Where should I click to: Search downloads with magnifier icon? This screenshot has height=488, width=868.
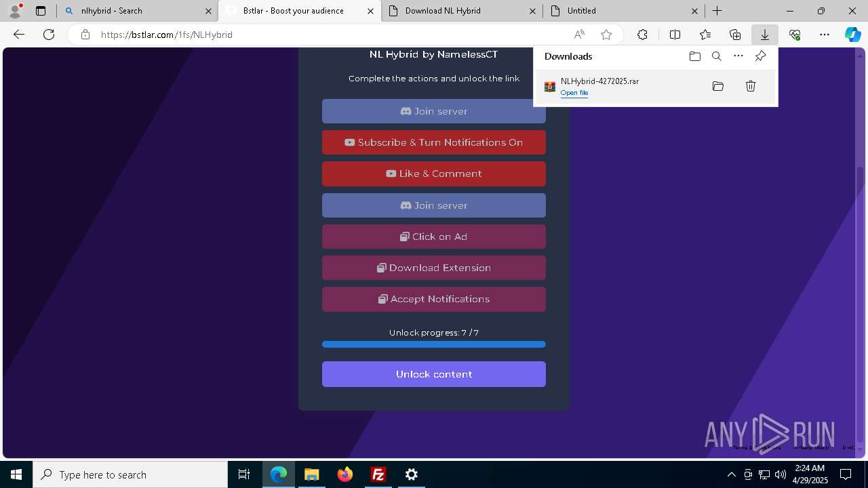coord(717,56)
